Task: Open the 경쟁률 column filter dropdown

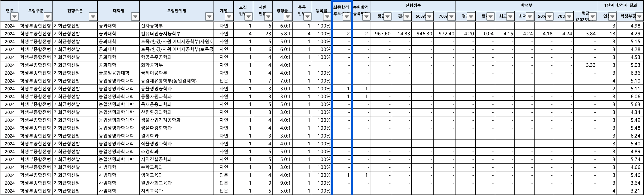Action: click(288, 16)
